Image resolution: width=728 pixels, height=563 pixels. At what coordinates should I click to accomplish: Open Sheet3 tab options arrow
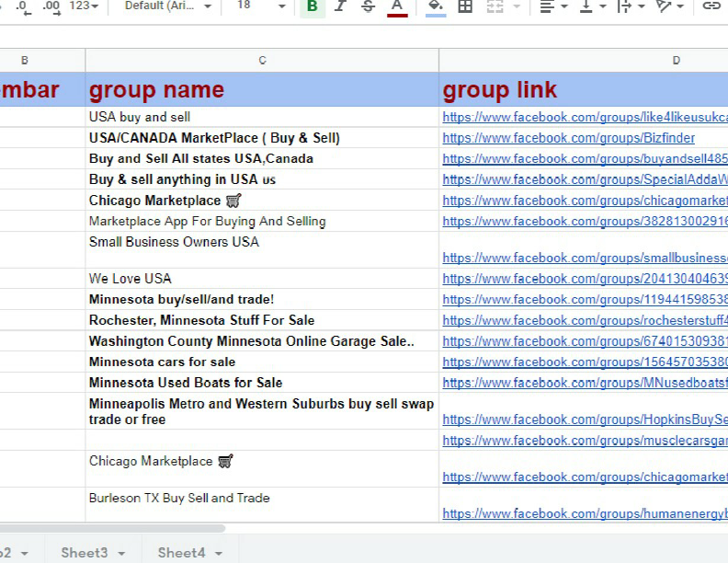(121, 553)
